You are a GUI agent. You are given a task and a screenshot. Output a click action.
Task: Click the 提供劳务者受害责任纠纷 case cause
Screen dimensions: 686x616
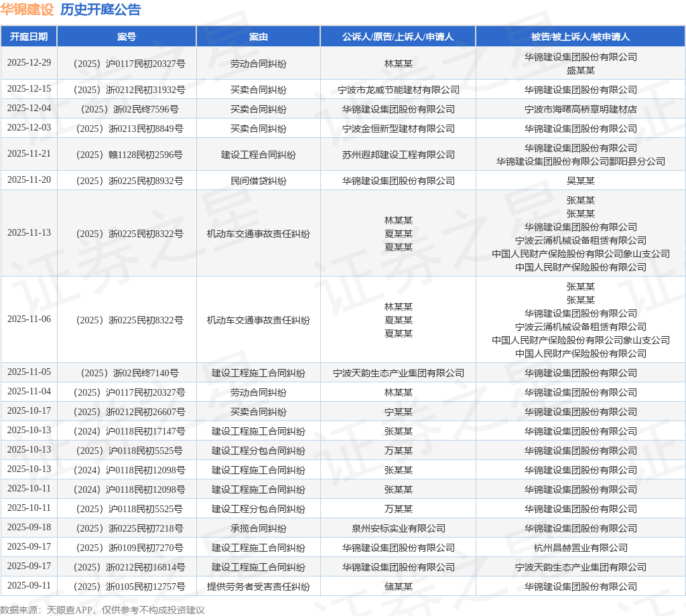coord(259,587)
